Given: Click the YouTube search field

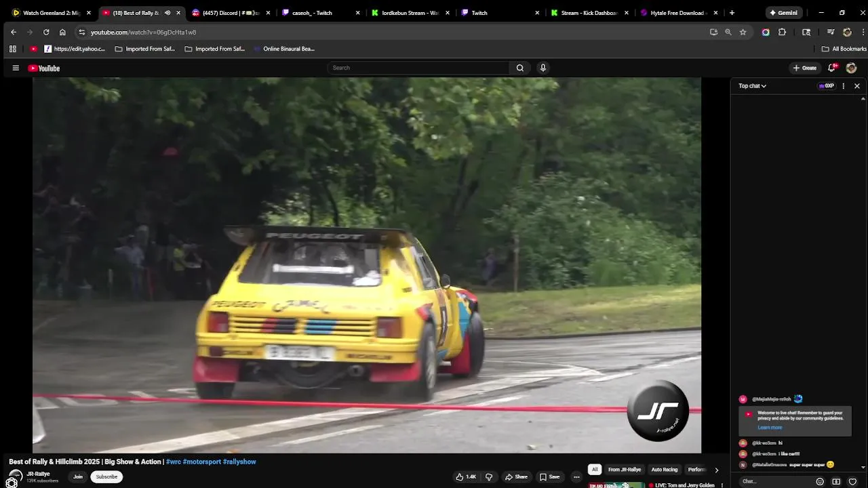Looking at the screenshot, I should [418, 68].
